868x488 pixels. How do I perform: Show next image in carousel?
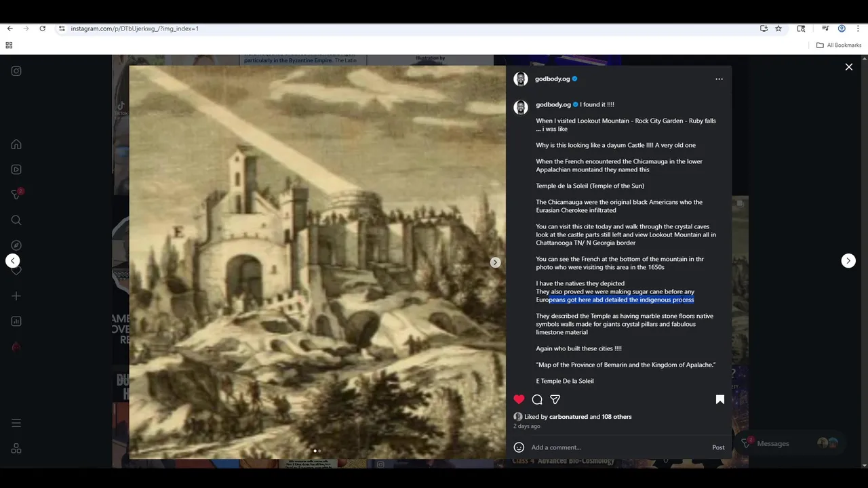point(496,262)
